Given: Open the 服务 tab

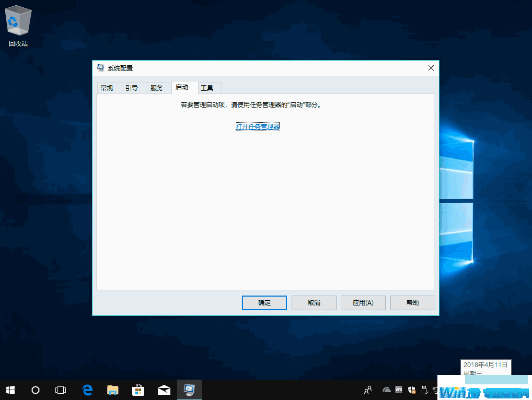Looking at the screenshot, I should pos(157,88).
